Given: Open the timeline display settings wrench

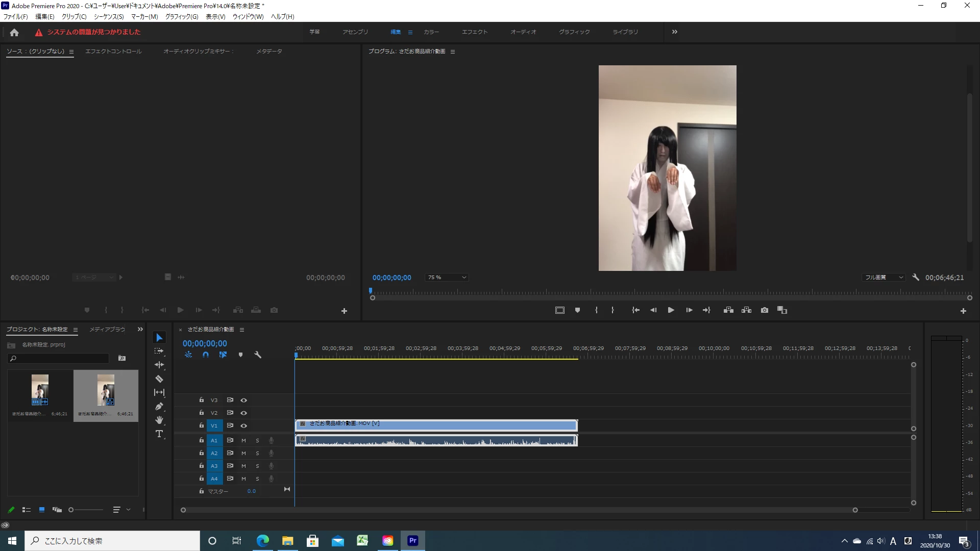Looking at the screenshot, I should (x=258, y=355).
